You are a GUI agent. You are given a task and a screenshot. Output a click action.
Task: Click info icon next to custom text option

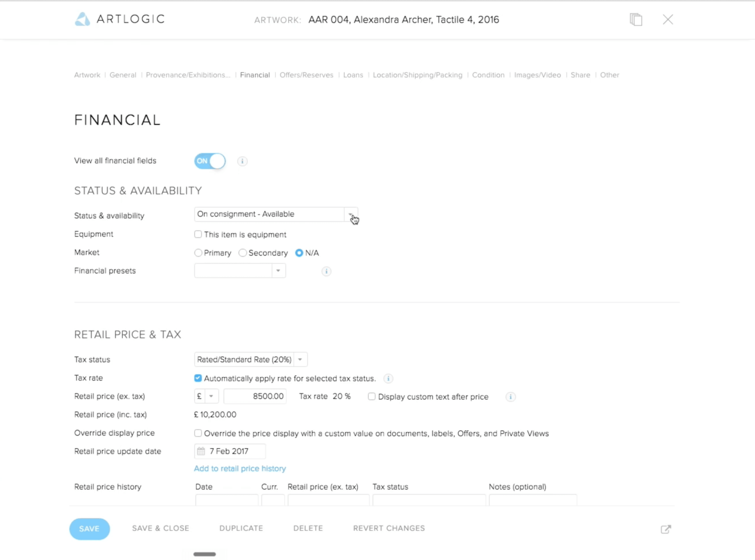click(x=511, y=397)
